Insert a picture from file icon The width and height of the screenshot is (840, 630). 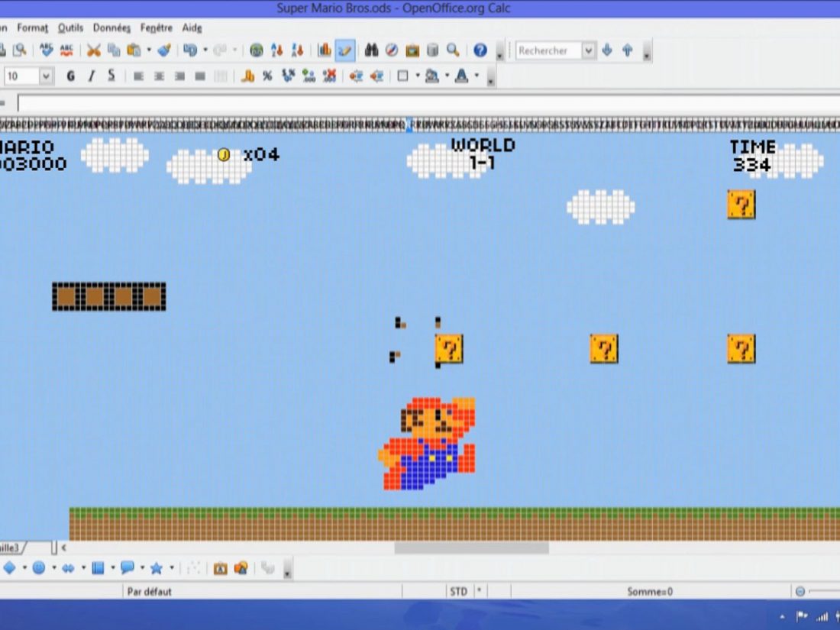(x=241, y=568)
